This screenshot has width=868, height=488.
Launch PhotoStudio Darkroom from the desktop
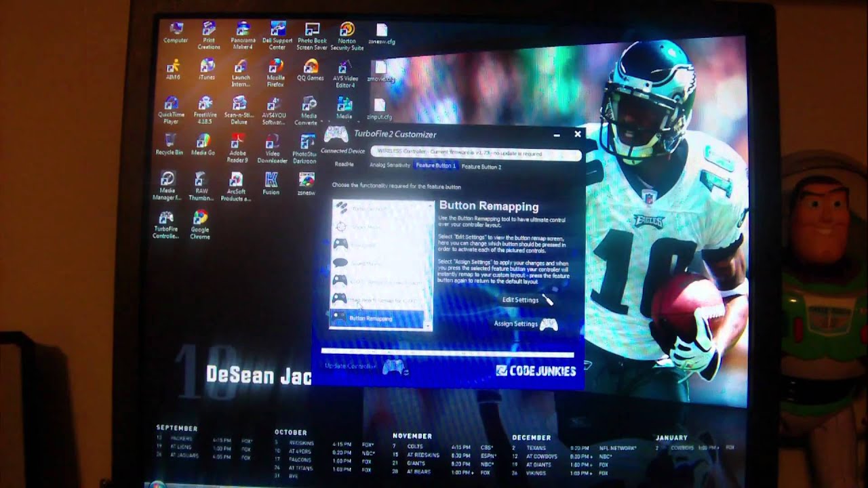click(305, 150)
